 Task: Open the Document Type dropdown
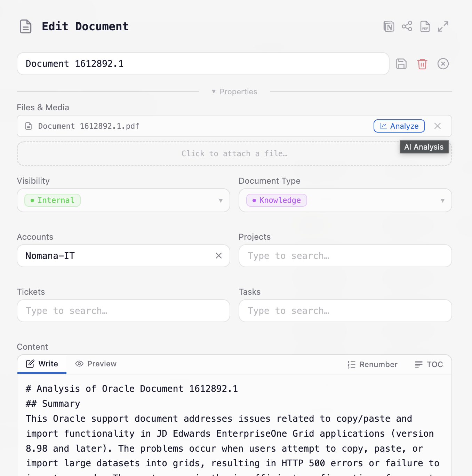coord(442,200)
